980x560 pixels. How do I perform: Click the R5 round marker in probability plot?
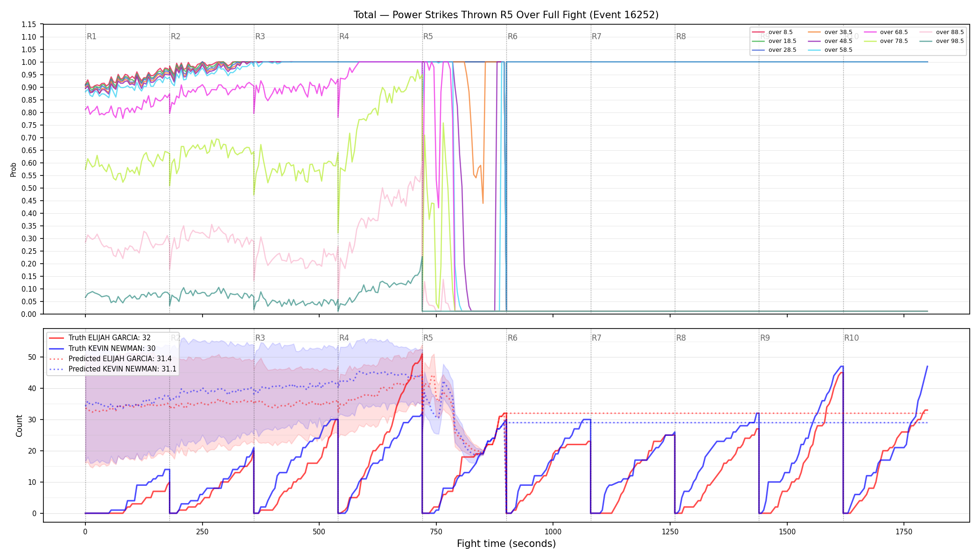coord(428,36)
